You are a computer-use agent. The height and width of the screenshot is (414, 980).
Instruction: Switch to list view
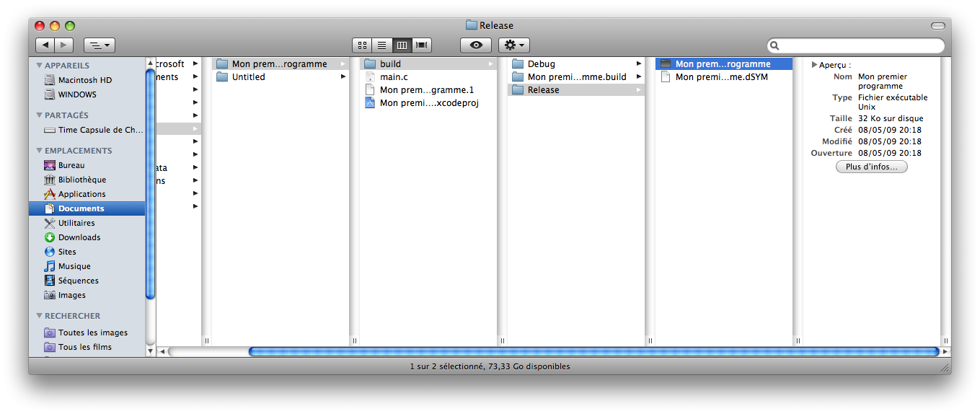pos(381,45)
